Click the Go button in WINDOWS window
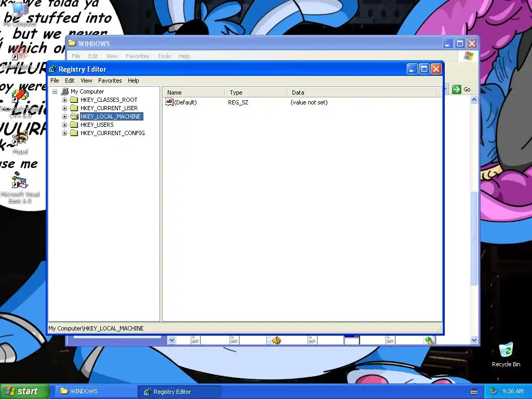Screen dimensions: 532x399 coord(462,89)
